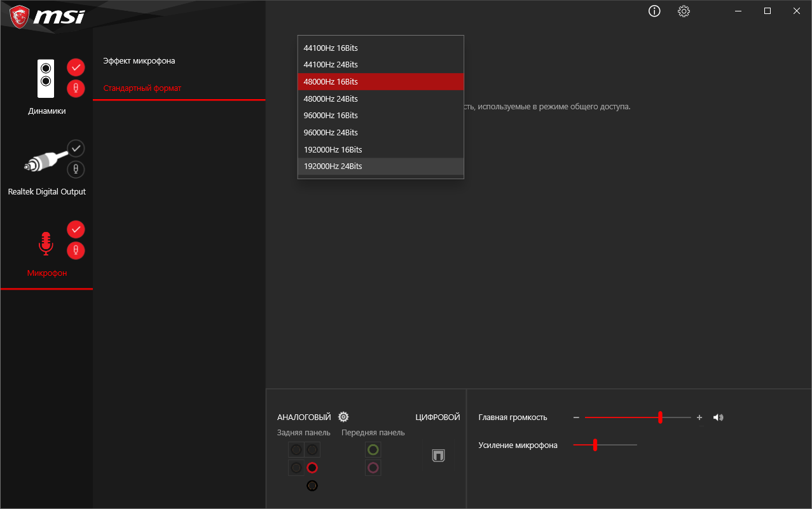812x509 pixels.
Task: Toggle default communication device for Микрофон
Action: 76,250
